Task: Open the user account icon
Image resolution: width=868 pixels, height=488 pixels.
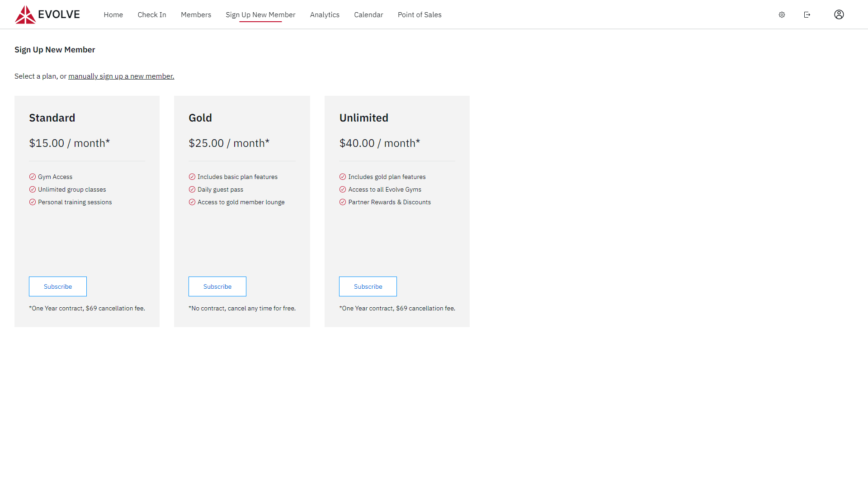Action: 839,14
